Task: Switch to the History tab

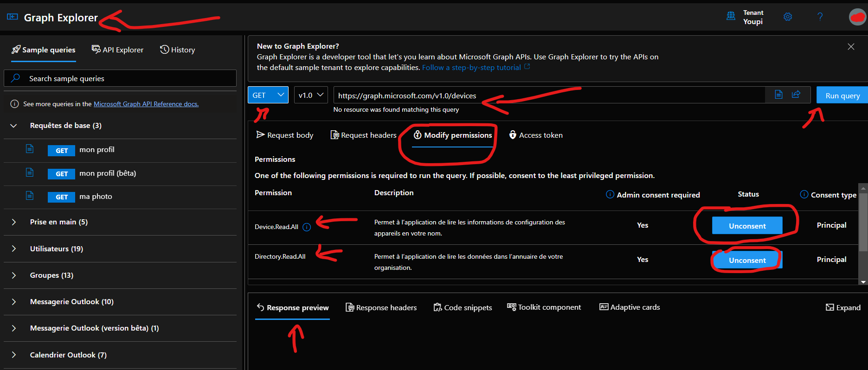Action: (x=178, y=50)
